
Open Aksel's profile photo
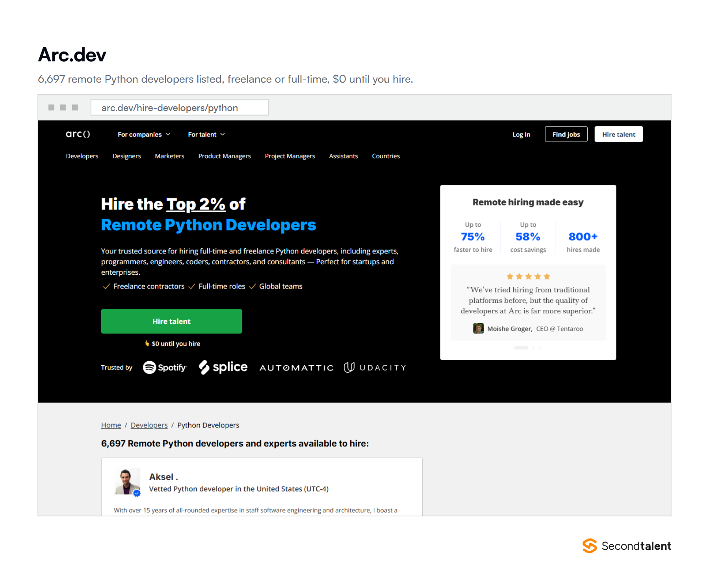click(x=127, y=481)
